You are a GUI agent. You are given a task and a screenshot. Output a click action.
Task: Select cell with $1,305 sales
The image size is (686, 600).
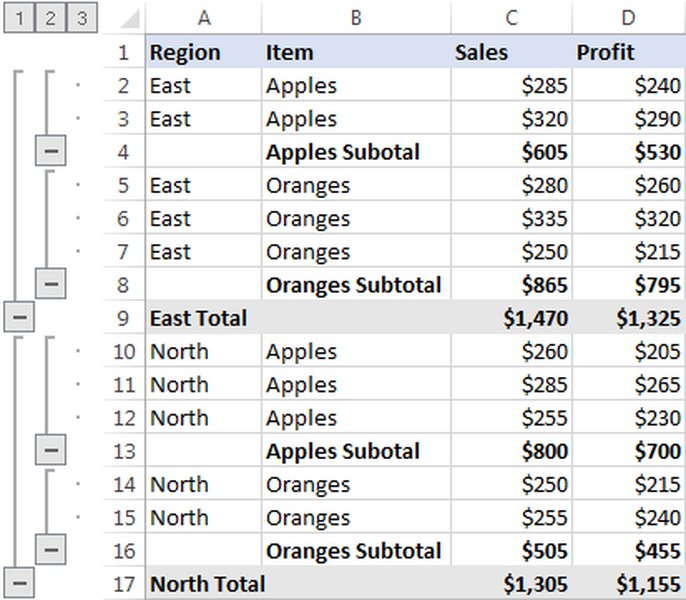[511, 583]
